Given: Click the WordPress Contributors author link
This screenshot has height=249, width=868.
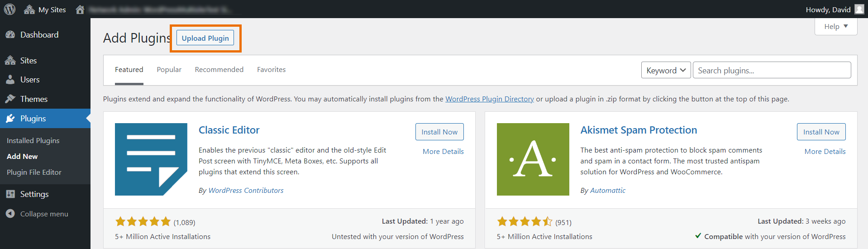Looking at the screenshot, I should [x=246, y=191].
